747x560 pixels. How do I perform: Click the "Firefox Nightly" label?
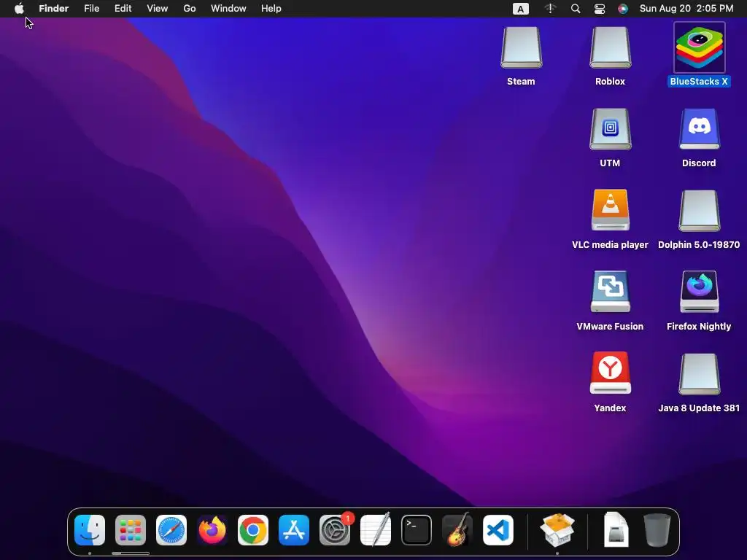[x=699, y=327]
